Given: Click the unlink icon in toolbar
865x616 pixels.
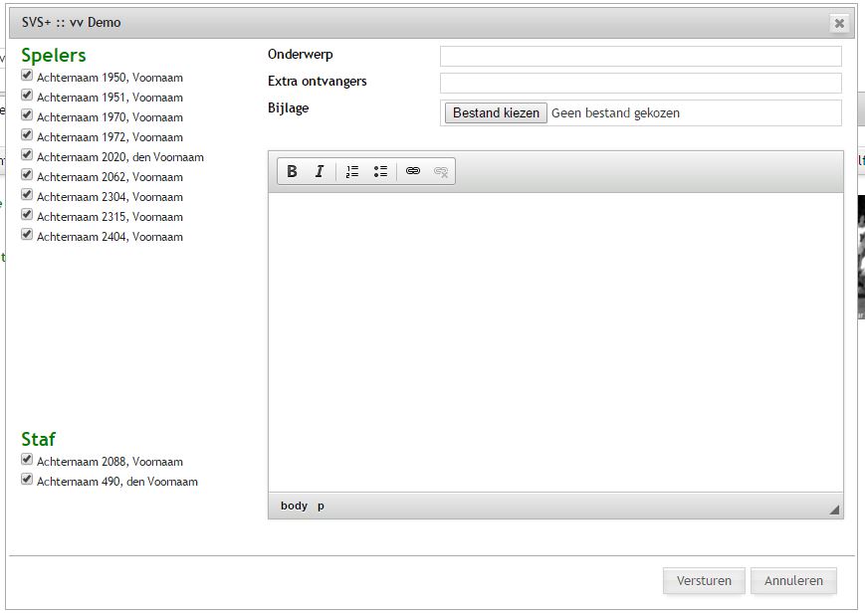Looking at the screenshot, I should pos(441,171).
